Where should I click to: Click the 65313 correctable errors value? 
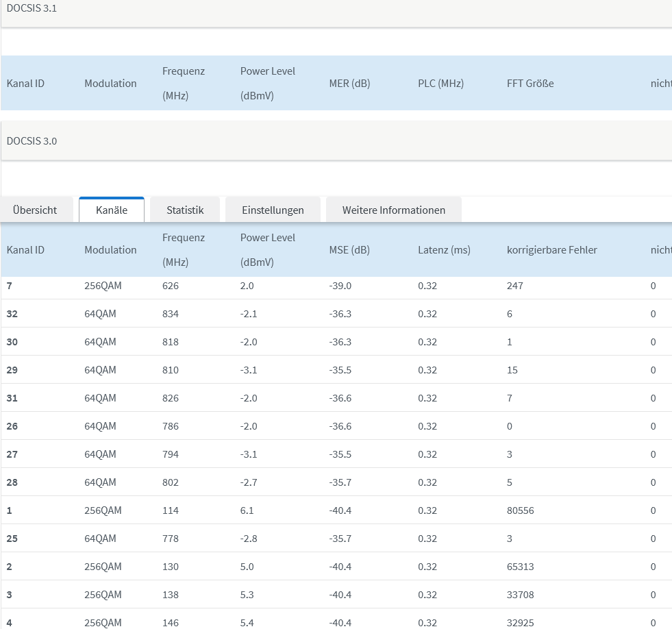tap(520, 567)
